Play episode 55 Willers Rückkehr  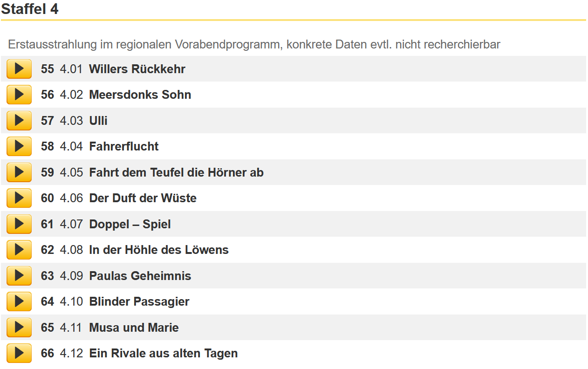point(19,69)
